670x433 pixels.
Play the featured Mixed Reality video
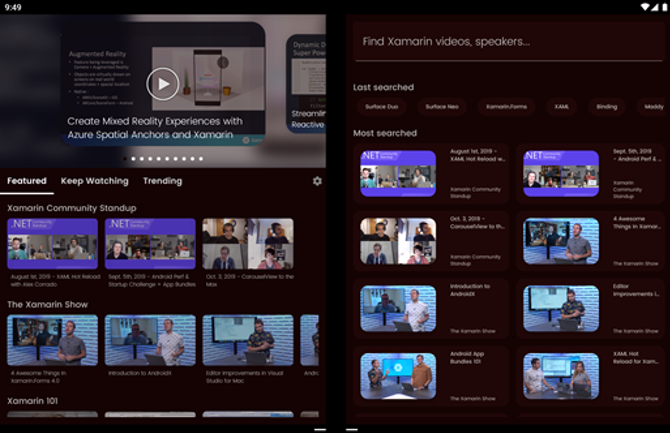click(163, 84)
